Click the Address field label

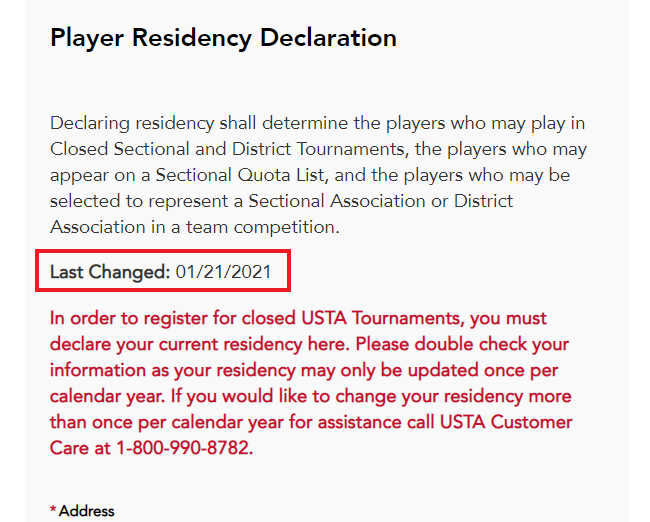[87, 511]
